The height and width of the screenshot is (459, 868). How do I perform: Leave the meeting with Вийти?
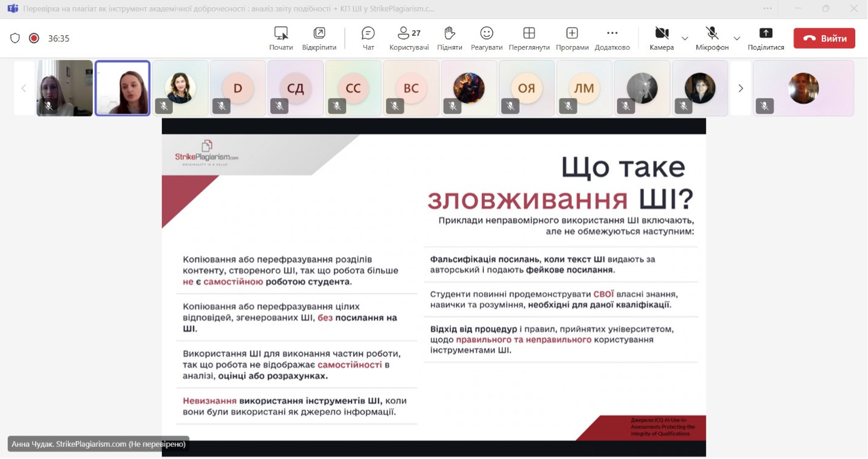click(824, 38)
